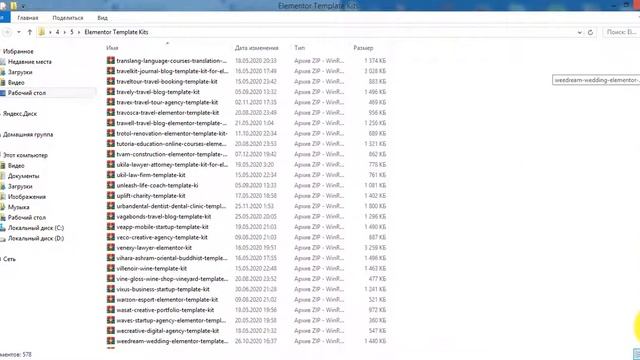Select file name waves-startup-agency-elementor-templ...
Screen dimensions: 640x360
[x=171, y=320]
